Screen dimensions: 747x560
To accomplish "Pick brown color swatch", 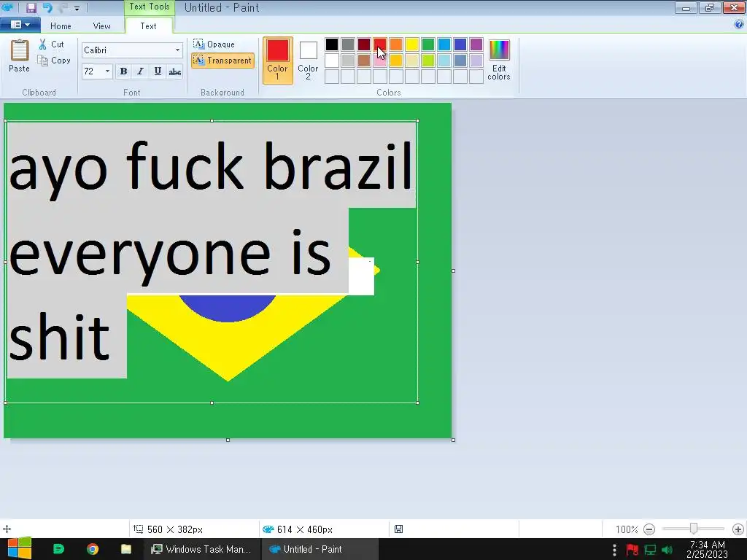I will 364,61.
